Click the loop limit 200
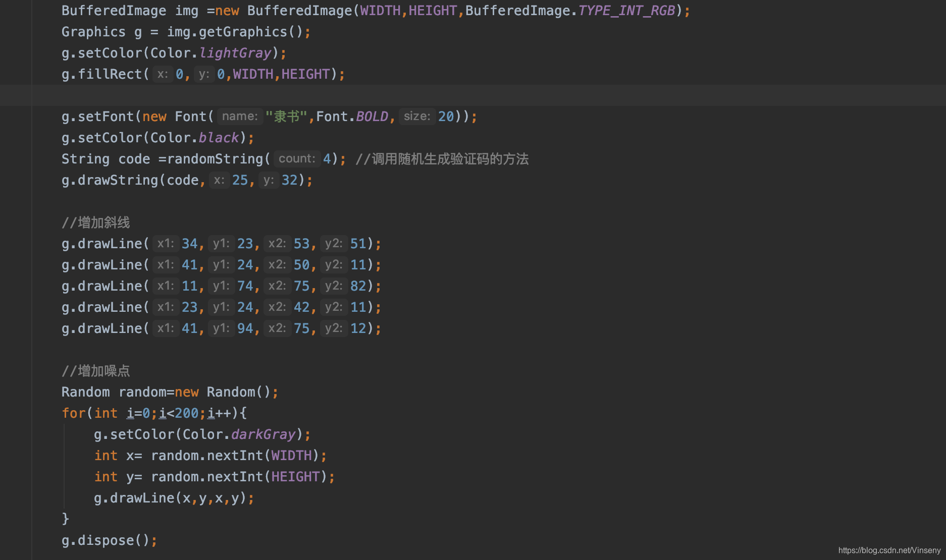Image resolution: width=946 pixels, height=560 pixels. [x=187, y=413]
